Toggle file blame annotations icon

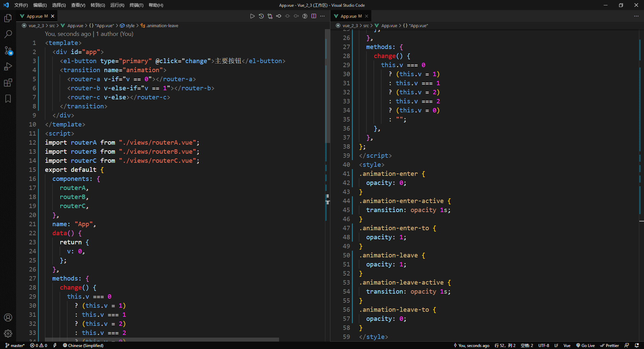(x=305, y=16)
